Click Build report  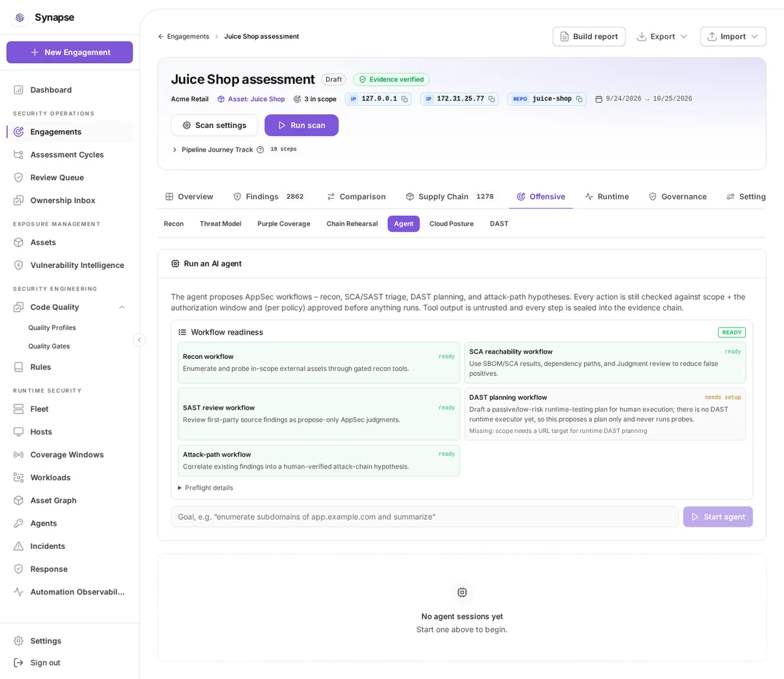coord(589,37)
